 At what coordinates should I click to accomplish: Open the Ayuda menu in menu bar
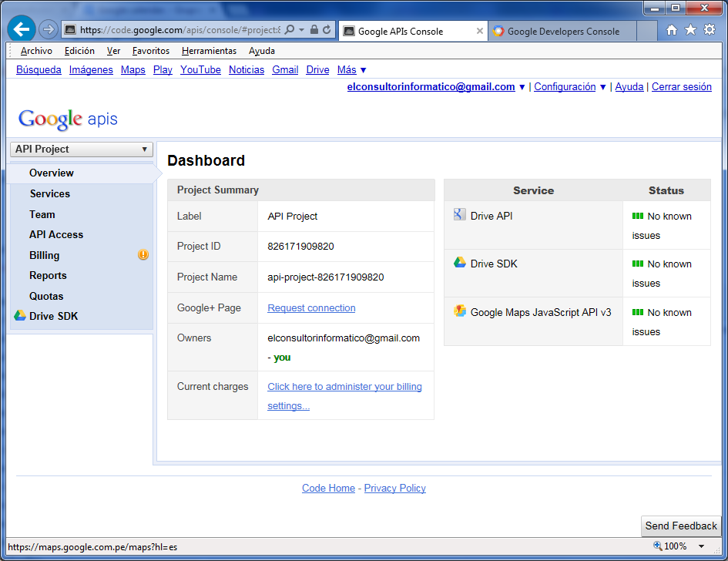[x=261, y=51]
